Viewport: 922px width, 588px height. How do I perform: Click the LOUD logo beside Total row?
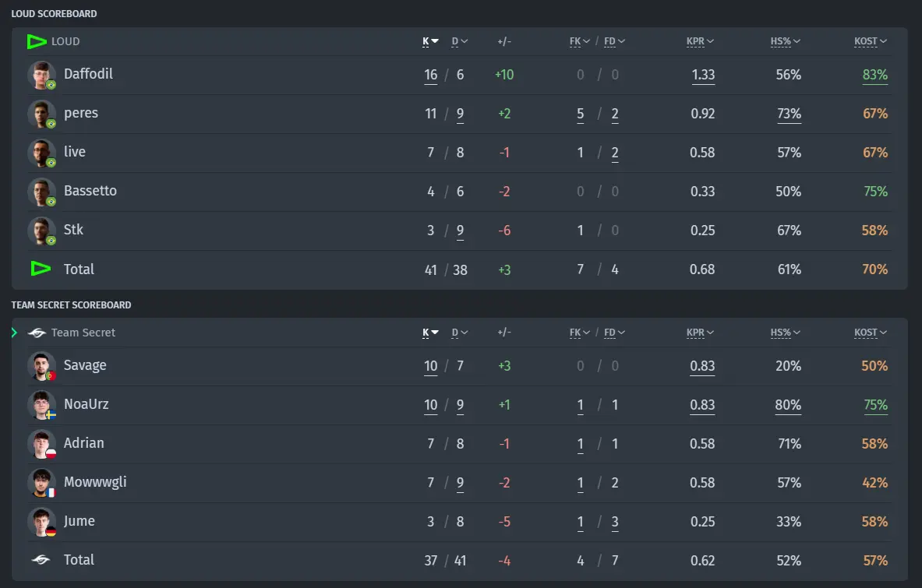coord(41,269)
